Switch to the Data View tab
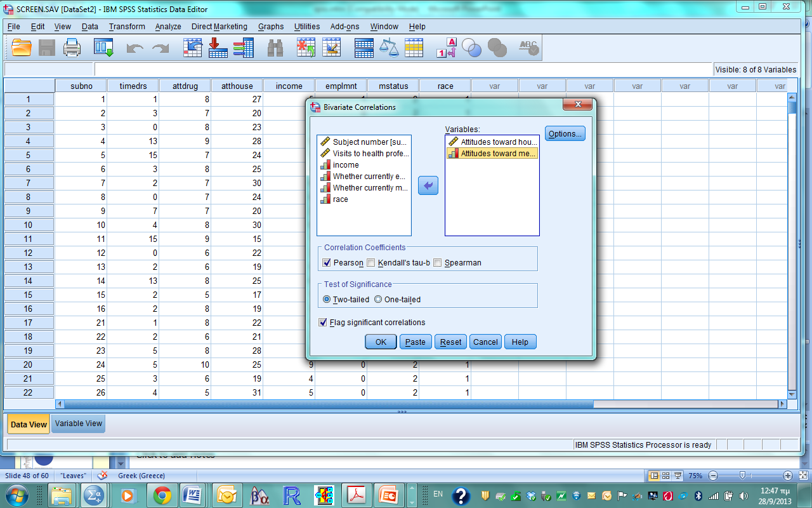The image size is (812, 508). (x=29, y=424)
